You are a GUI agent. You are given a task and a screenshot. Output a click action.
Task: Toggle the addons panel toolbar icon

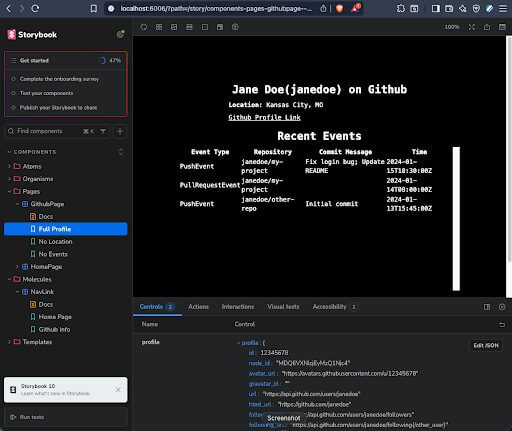[x=502, y=27]
